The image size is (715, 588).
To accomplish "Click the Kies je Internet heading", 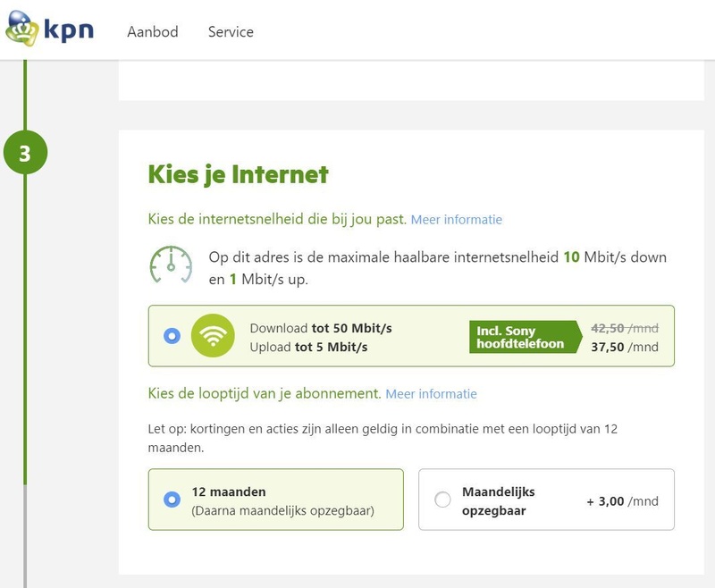I will [238, 174].
